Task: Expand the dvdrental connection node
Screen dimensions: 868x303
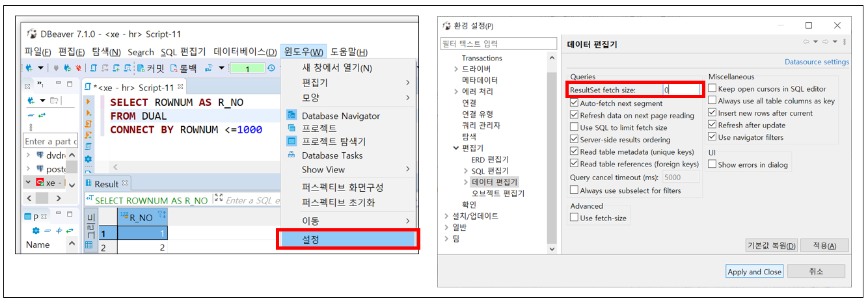Action: point(29,155)
